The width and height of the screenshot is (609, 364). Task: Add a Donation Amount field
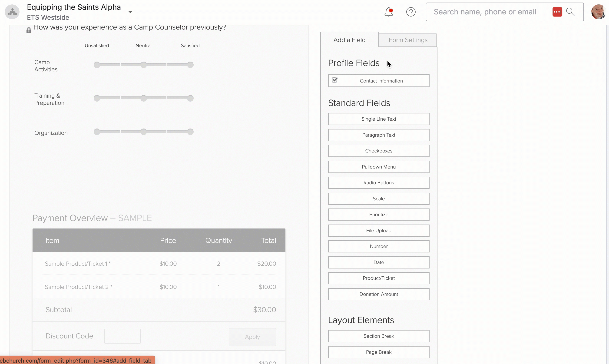(x=378, y=294)
